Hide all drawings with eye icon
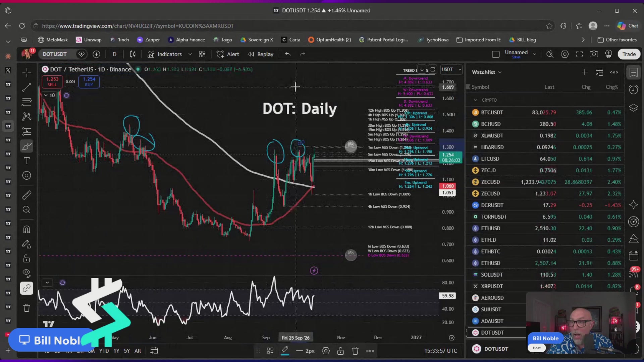The image size is (644, 362). (x=26, y=273)
